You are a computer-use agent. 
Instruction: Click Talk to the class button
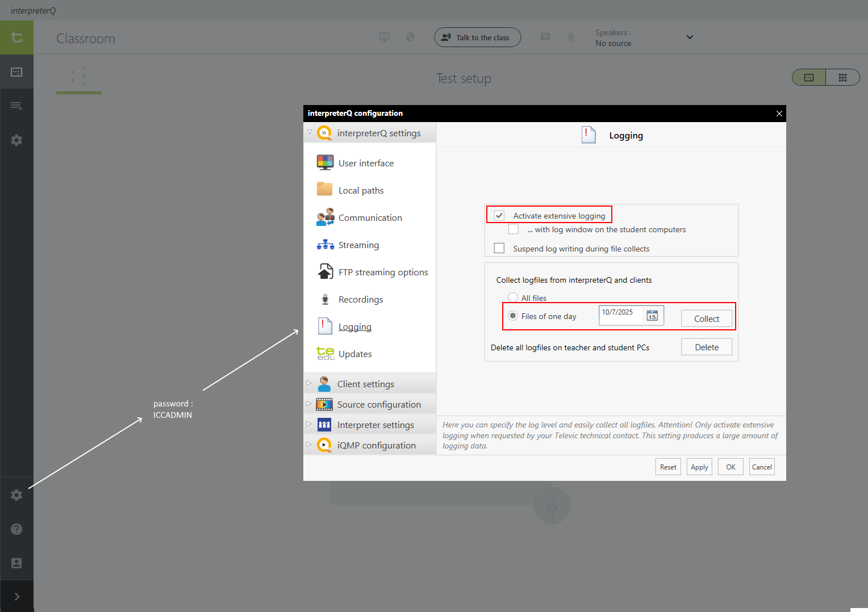click(477, 37)
